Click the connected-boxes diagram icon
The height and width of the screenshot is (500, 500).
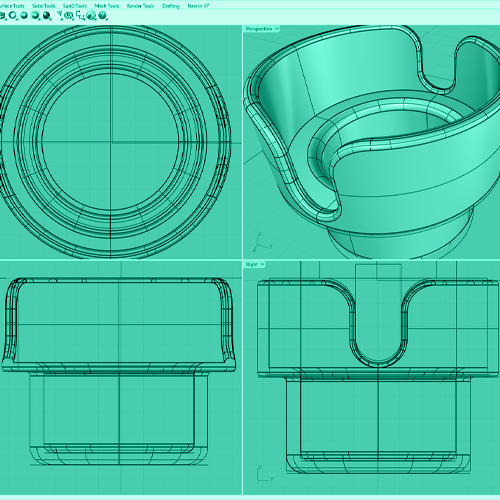pos(80,15)
